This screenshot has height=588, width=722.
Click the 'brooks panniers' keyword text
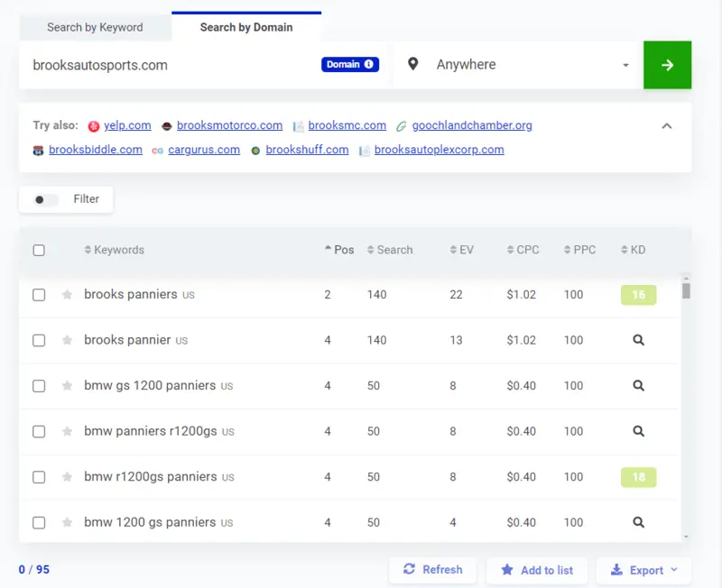pyautogui.click(x=131, y=294)
